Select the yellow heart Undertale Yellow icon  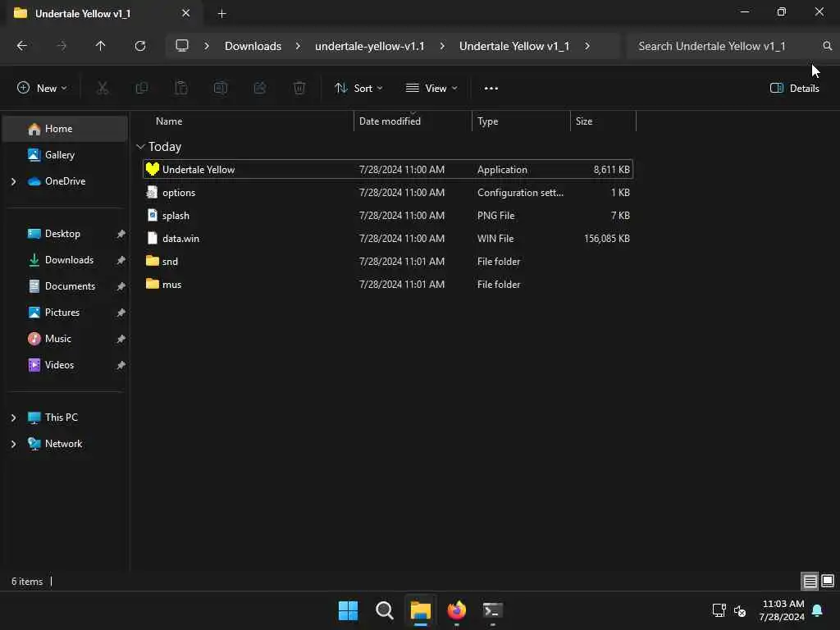pyautogui.click(x=153, y=169)
